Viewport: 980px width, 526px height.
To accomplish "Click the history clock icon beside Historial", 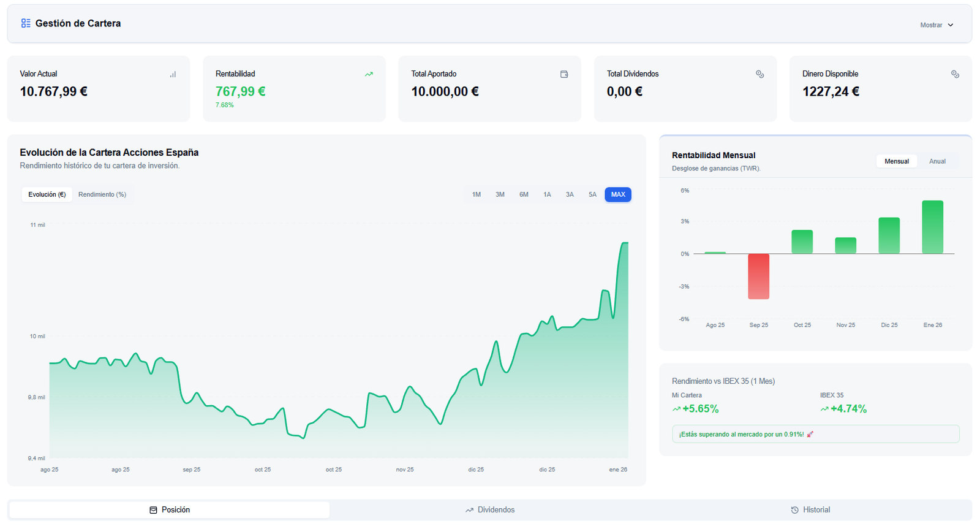I will tap(794, 510).
